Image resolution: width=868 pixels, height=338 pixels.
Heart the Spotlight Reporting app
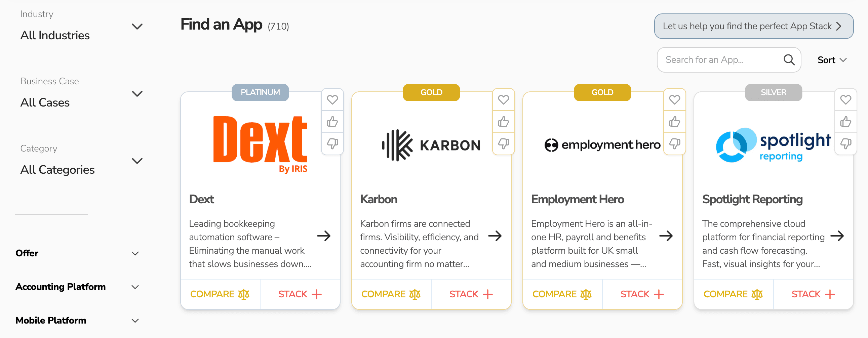[x=845, y=100]
